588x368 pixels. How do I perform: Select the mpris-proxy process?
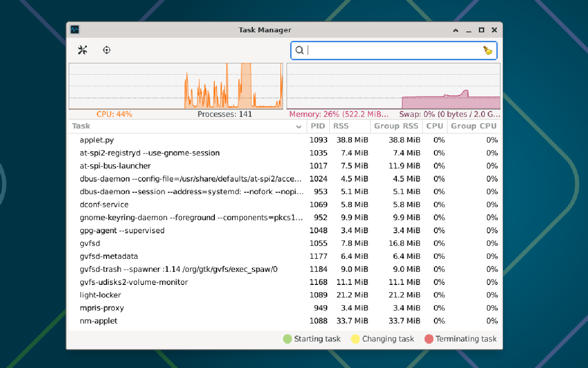284,308
